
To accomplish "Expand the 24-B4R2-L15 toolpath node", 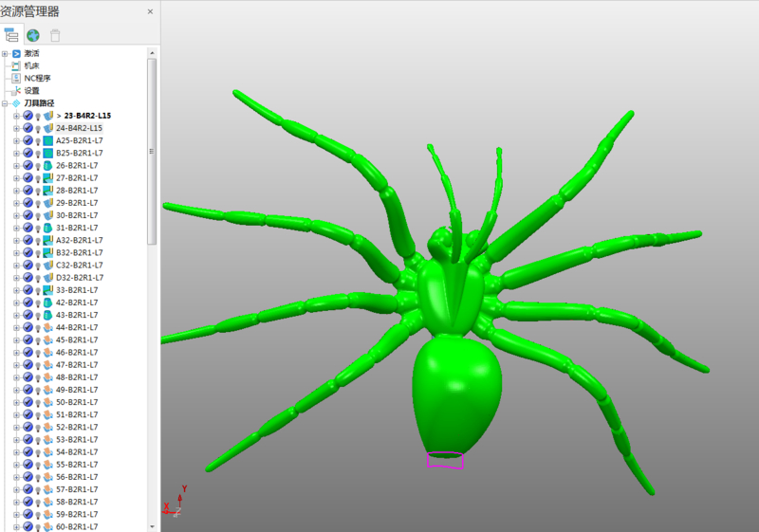I will pos(16,128).
